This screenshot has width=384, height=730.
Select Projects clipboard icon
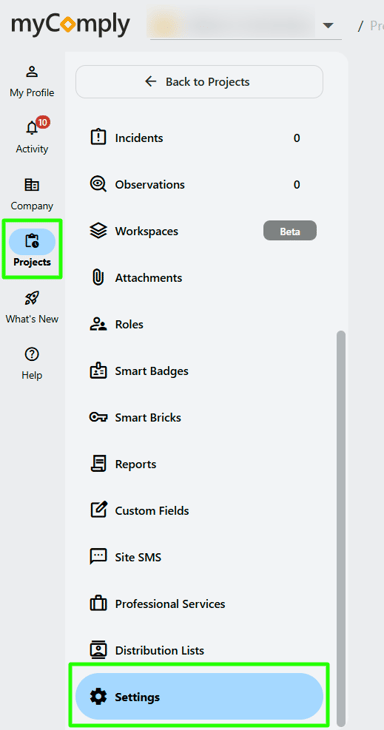click(32, 242)
